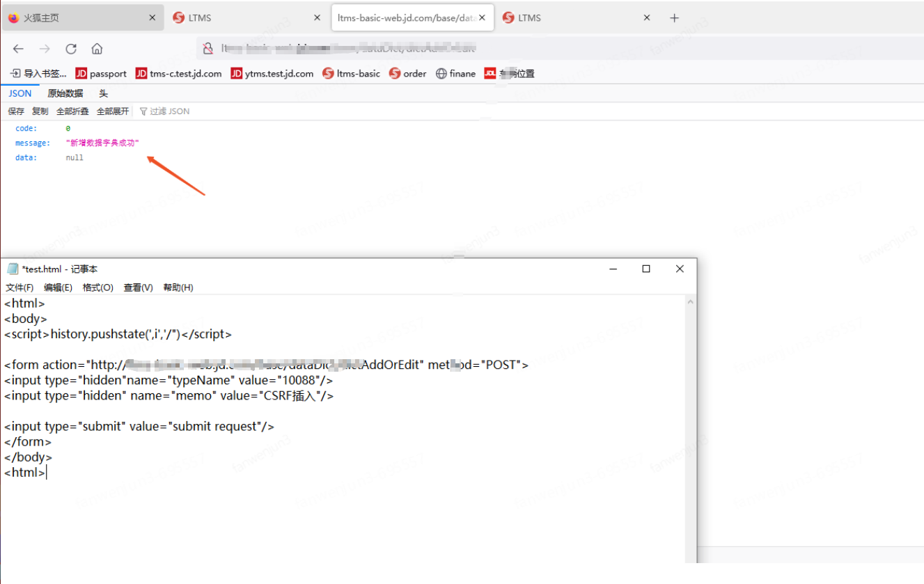Open the ltms-basic bookmark
This screenshot has height=584, width=924.
click(352, 74)
